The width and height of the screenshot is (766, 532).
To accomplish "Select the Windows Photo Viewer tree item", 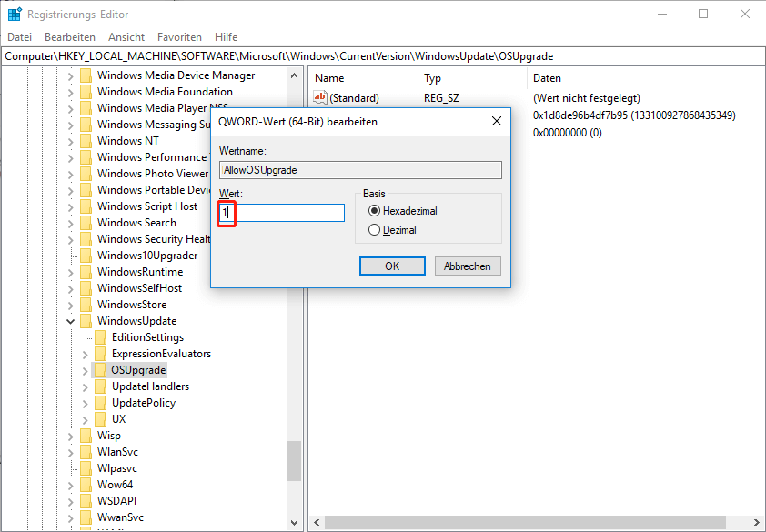I will [153, 174].
